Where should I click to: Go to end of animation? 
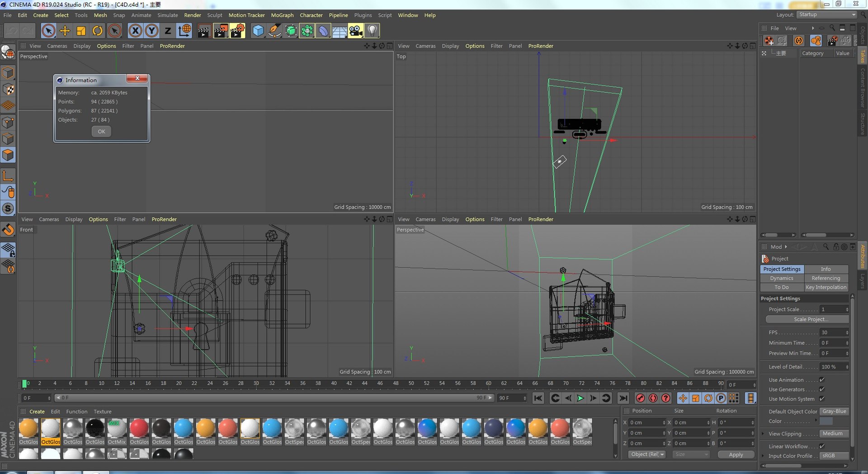(x=623, y=398)
